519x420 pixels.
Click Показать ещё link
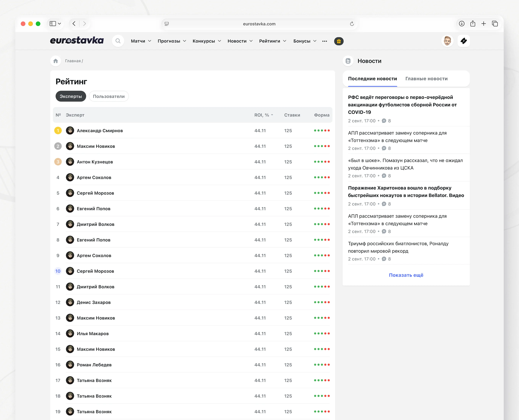coord(406,275)
